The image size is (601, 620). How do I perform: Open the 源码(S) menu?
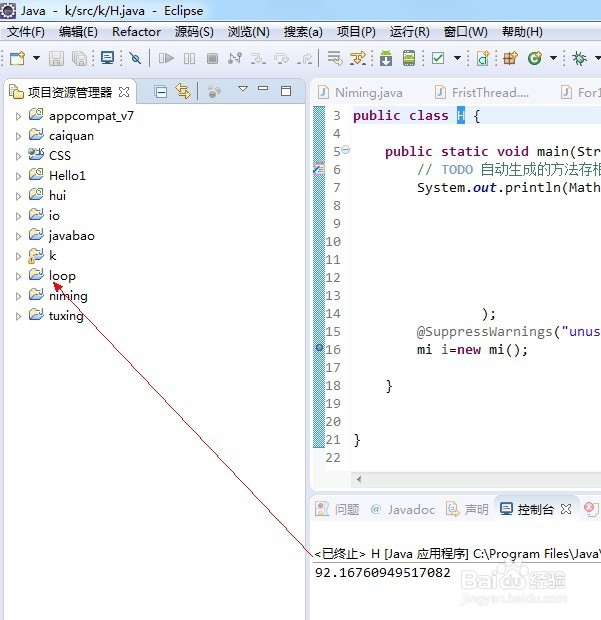click(x=194, y=32)
